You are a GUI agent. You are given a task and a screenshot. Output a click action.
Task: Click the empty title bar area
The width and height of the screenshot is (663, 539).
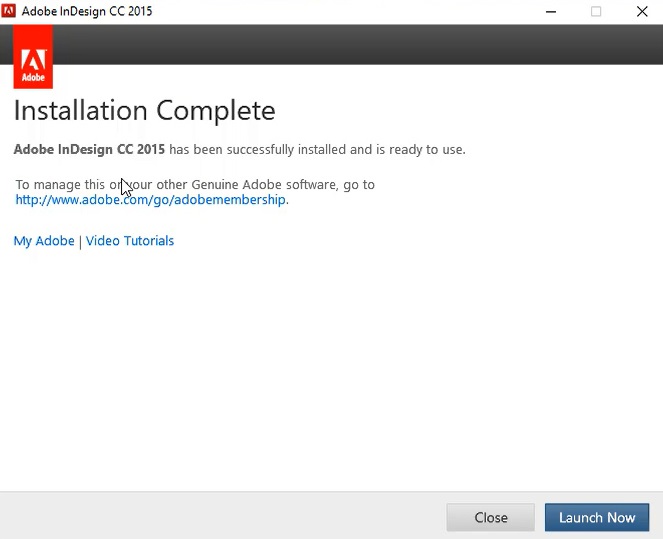[x=350, y=12]
